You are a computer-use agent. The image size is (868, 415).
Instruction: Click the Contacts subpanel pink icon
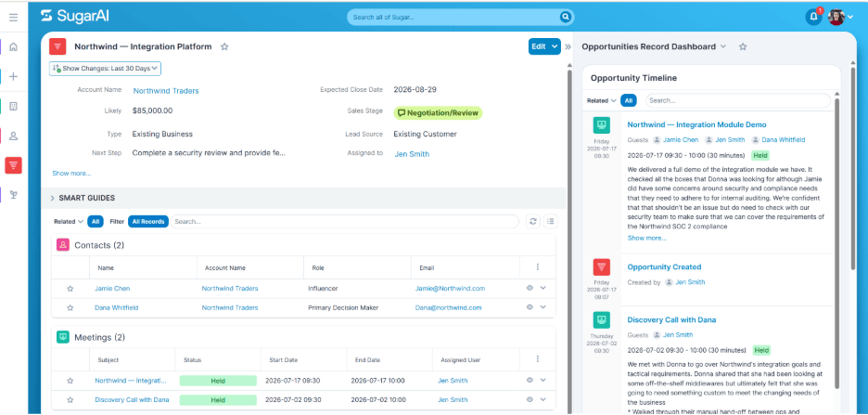[63, 245]
